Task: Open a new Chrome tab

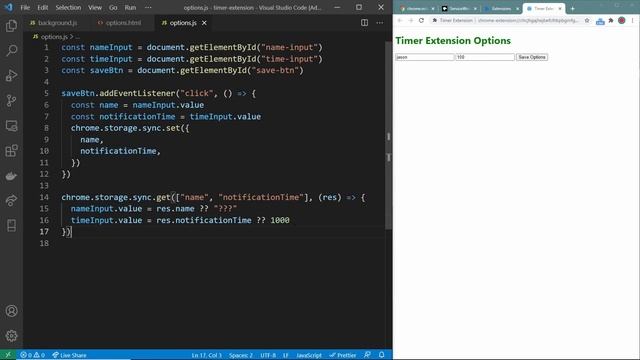Action: coord(573,8)
